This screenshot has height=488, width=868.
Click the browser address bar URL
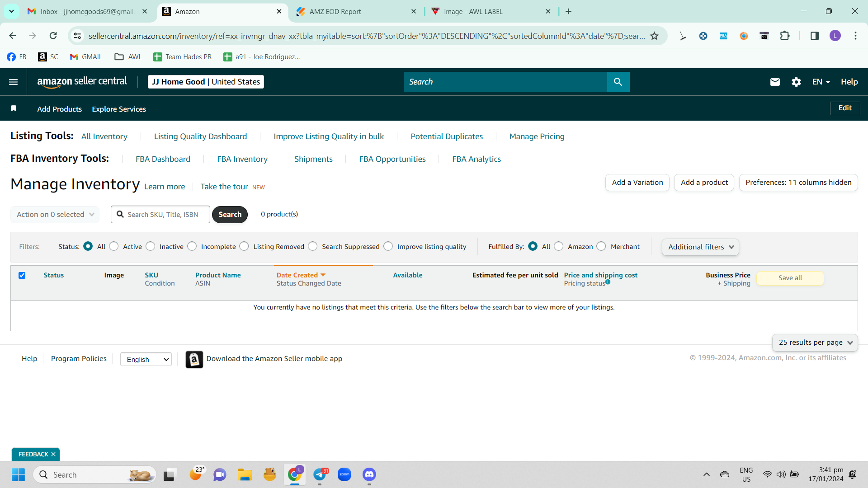(x=367, y=36)
